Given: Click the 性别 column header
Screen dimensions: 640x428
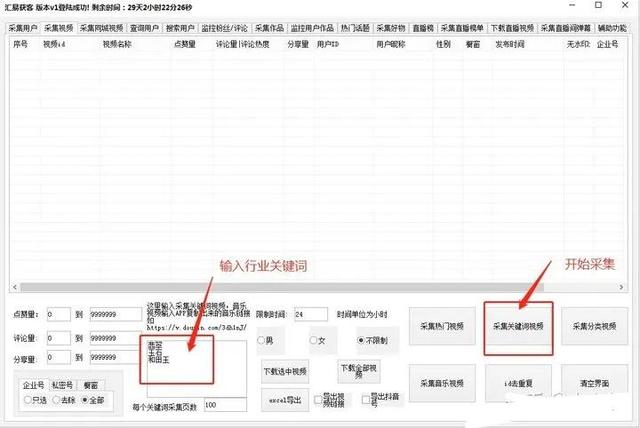Looking at the screenshot, I should click(x=443, y=44).
